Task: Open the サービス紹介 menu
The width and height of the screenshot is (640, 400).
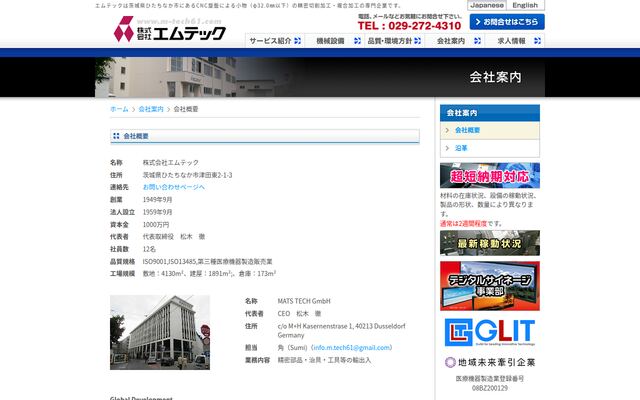Action: (x=275, y=41)
